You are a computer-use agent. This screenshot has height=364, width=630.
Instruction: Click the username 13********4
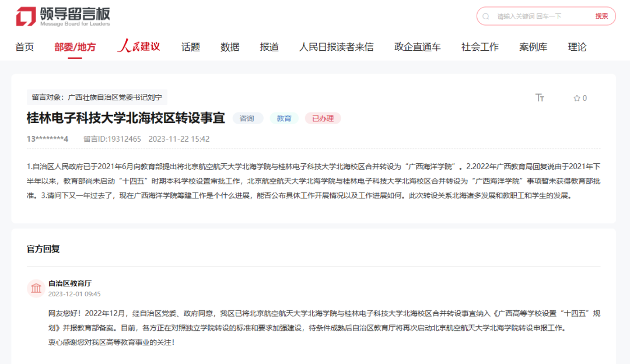[47, 139]
